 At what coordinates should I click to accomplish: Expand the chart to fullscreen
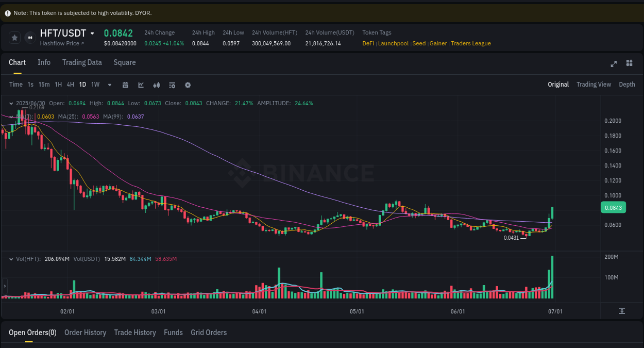coord(614,63)
